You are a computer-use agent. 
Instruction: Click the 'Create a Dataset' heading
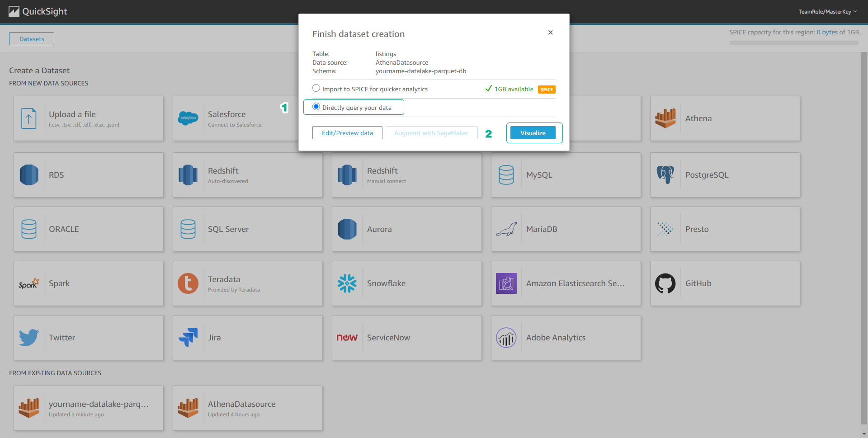pos(39,71)
